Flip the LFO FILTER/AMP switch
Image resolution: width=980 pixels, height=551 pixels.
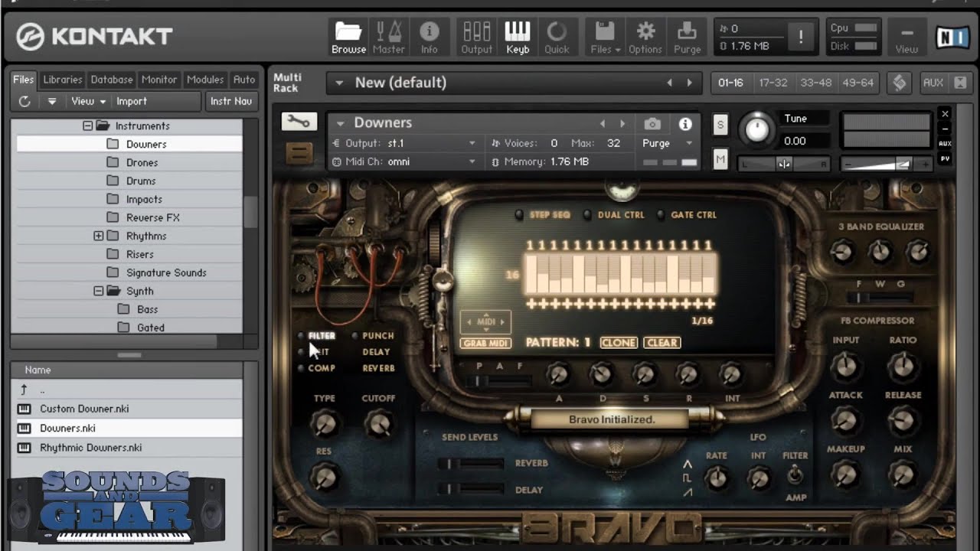(795, 475)
